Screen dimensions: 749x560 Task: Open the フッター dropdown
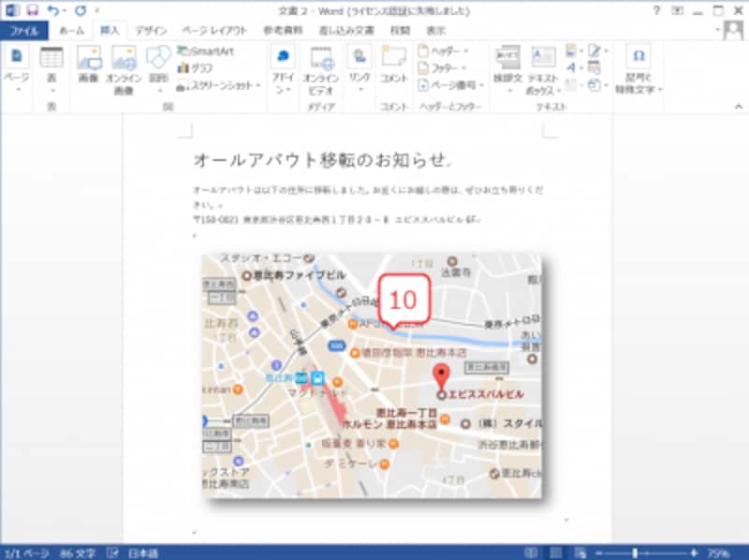coord(442,67)
